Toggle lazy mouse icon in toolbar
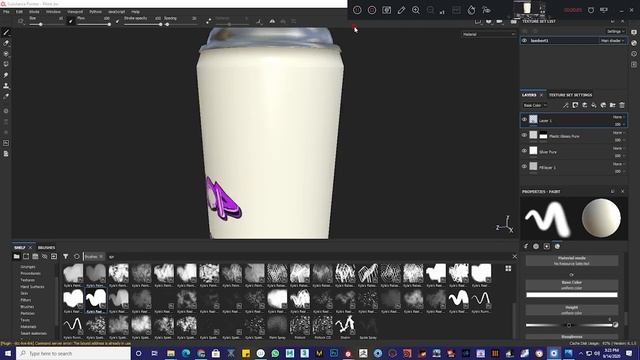The image size is (640, 360). point(209,21)
